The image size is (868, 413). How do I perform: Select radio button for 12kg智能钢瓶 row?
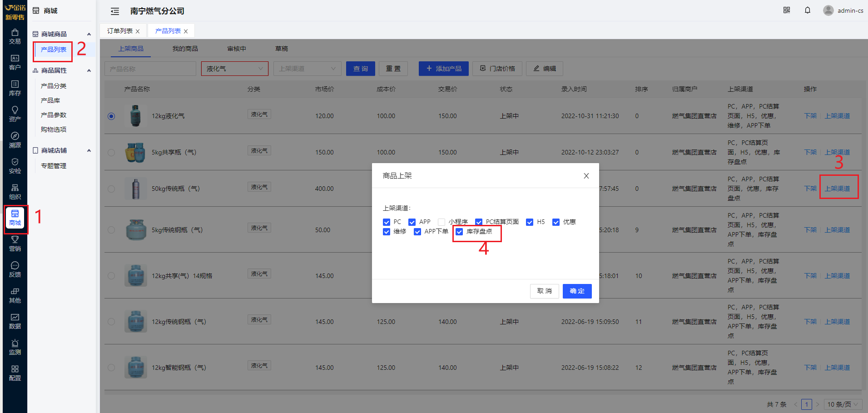pos(111,368)
